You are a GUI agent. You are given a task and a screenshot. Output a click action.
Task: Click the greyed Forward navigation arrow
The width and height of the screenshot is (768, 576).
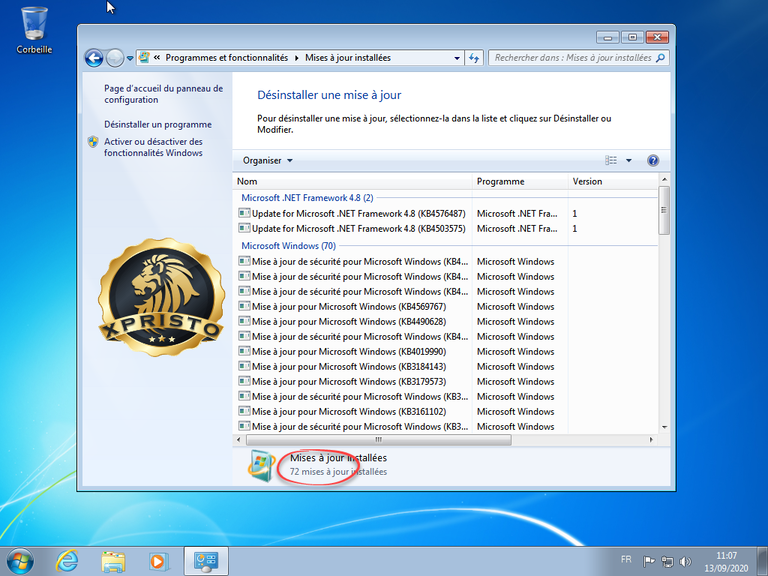[x=115, y=58]
